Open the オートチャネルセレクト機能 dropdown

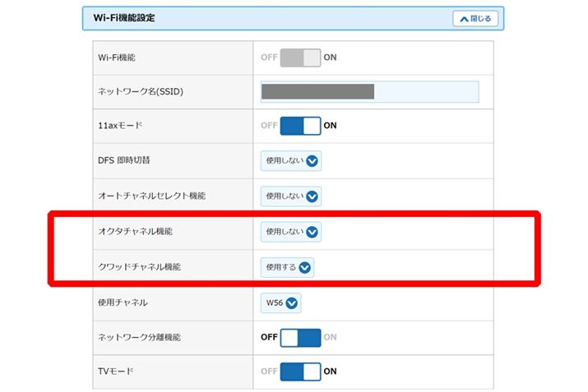click(290, 196)
